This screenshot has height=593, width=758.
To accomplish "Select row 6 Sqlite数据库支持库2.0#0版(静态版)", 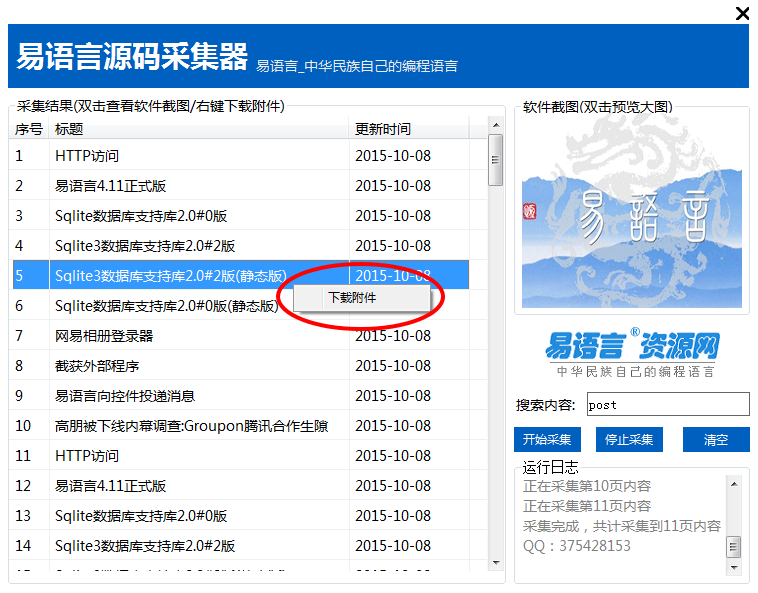I will (x=240, y=305).
